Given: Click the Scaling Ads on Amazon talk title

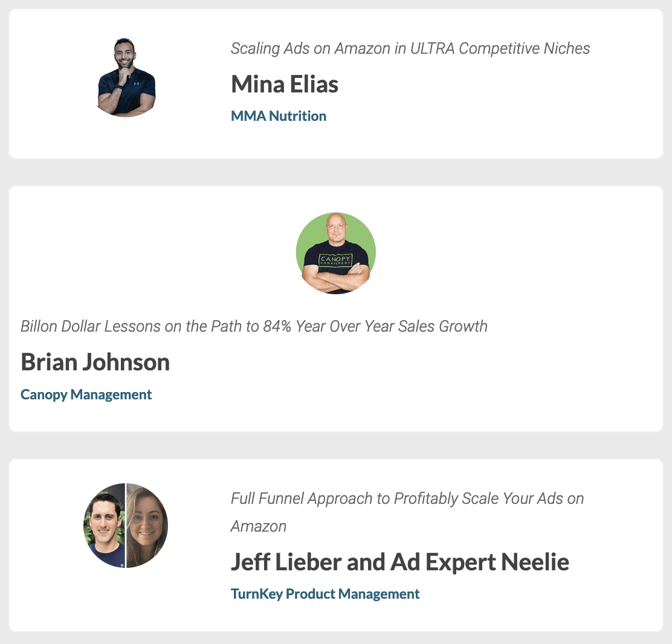Looking at the screenshot, I should point(410,48).
